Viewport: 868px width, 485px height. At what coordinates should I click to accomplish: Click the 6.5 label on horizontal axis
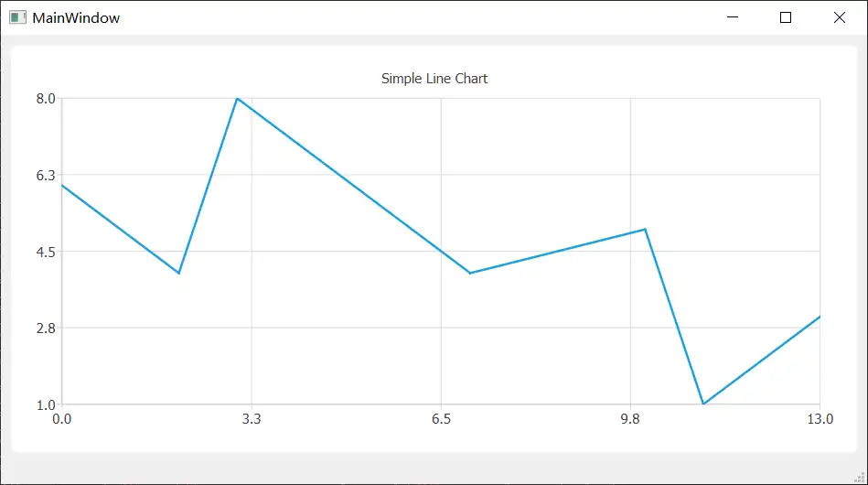pyautogui.click(x=441, y=419)
